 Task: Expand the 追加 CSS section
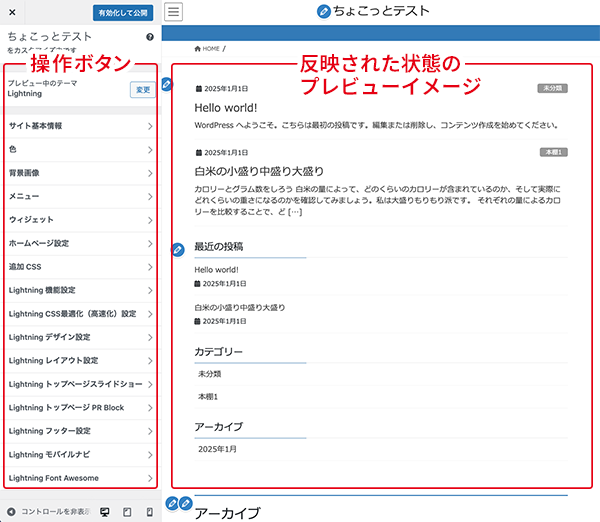point(80,267)
